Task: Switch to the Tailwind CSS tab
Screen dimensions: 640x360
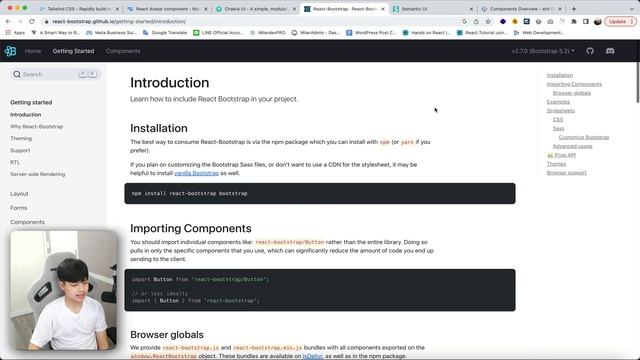Action: pos(80,9)
